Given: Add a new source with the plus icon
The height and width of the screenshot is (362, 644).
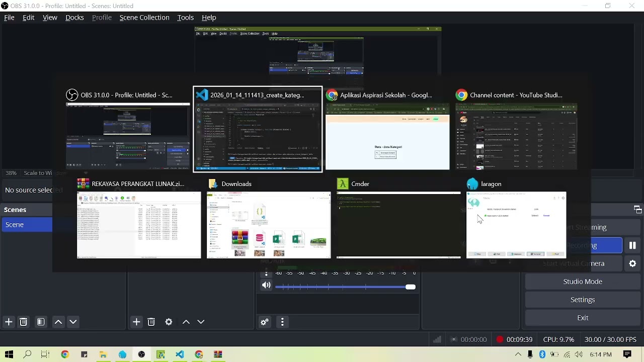Looking at the screenshot, I should pos(136,322).
